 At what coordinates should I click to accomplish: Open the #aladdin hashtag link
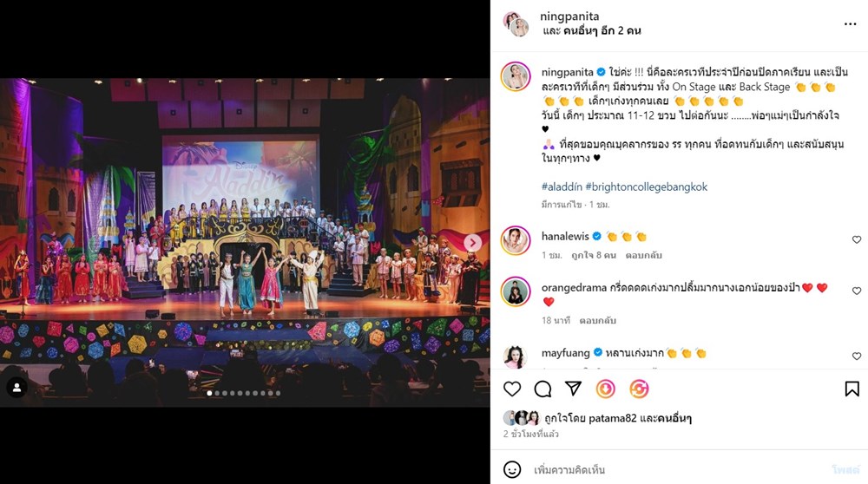pyautogui.click(x=562, y=187)
